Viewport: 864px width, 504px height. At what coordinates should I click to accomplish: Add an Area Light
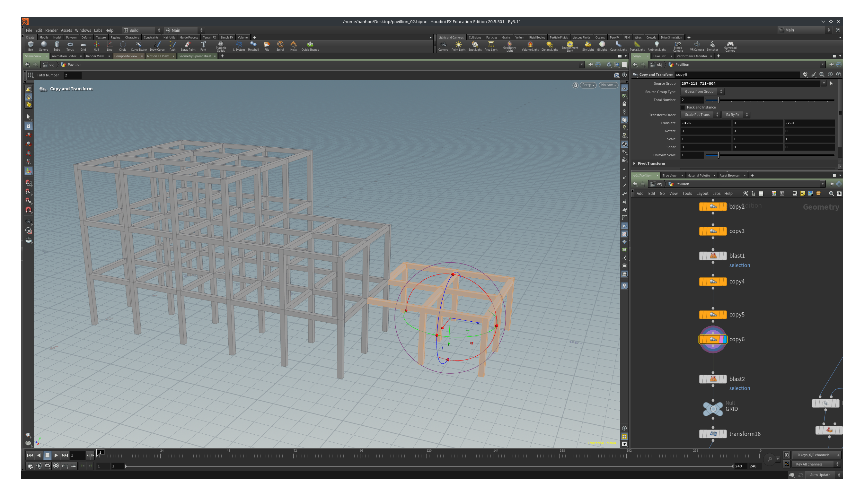(x=491, y=46)
